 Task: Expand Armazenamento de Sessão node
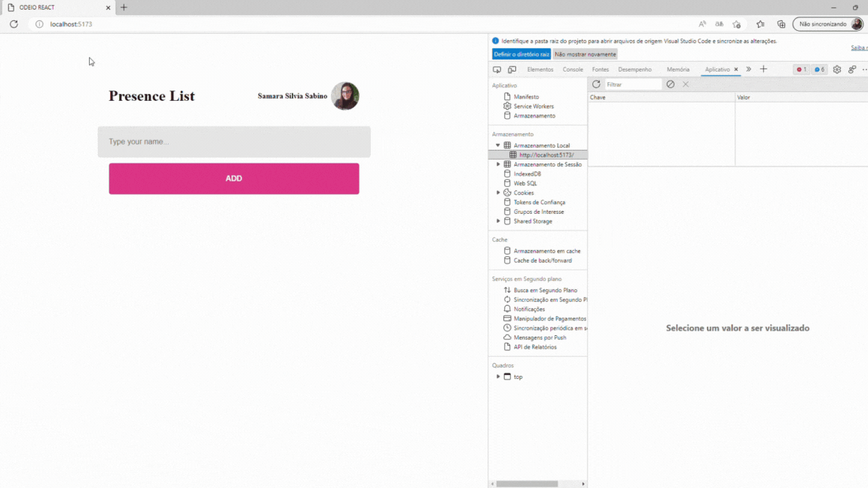pos(497,163)
